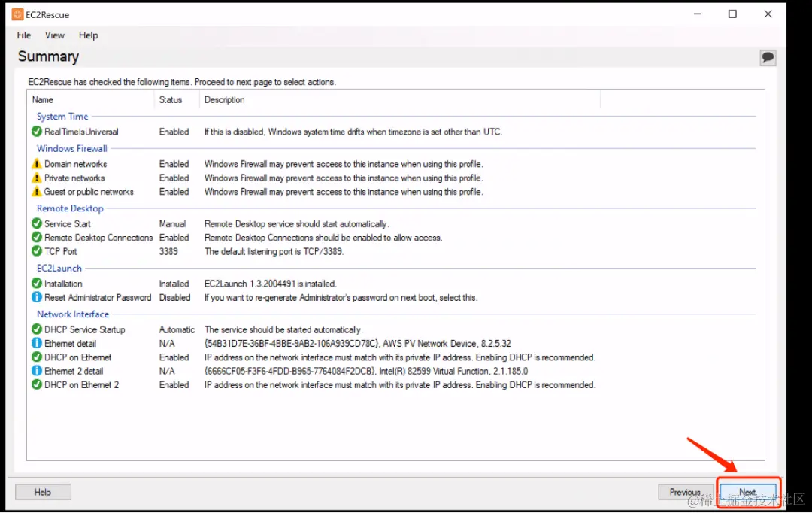
Task: Click the AWS PV Network Device description
Action: point(357,344)
